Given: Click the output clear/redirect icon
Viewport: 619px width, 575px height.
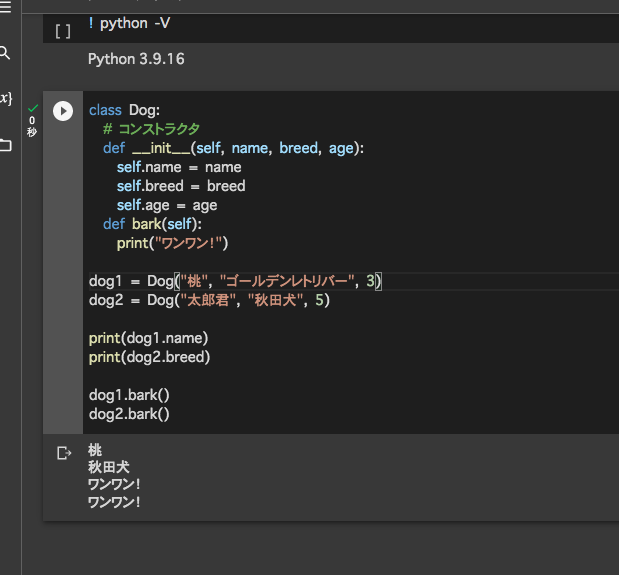Looking at the screenshot, I should point(64,453).
